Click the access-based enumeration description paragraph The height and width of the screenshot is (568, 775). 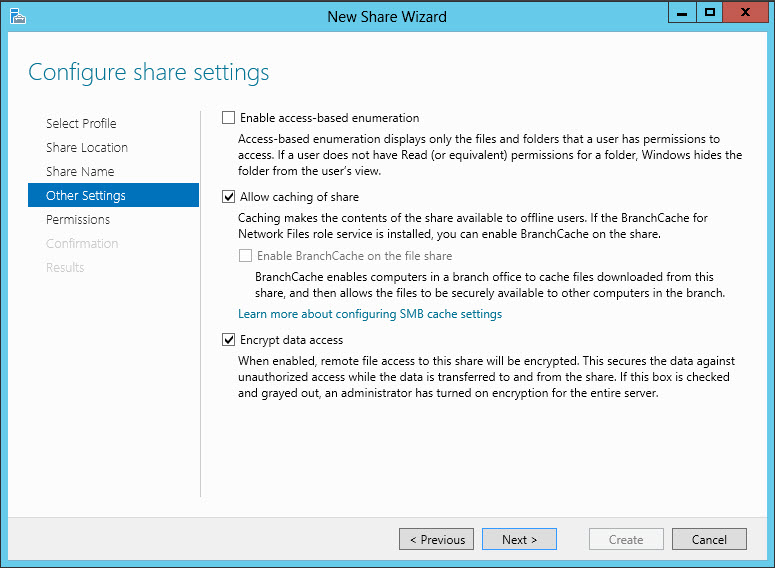pyautogui.click(x=490, y=155)
